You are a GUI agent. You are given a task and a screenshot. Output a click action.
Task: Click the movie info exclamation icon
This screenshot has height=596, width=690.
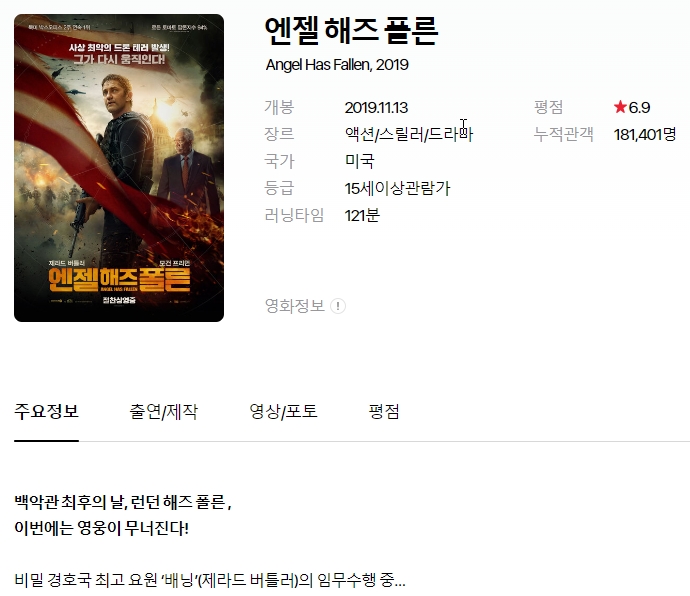(338, 306)
